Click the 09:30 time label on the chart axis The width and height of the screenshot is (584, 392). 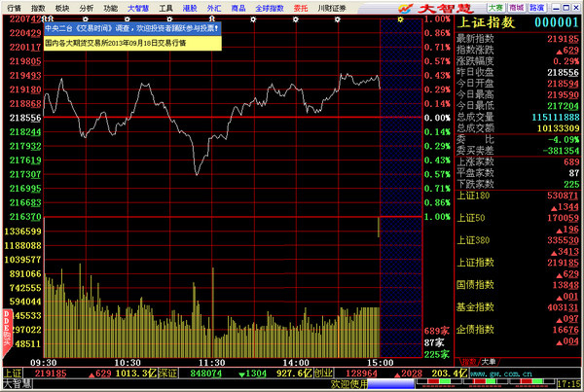(43, 363)
